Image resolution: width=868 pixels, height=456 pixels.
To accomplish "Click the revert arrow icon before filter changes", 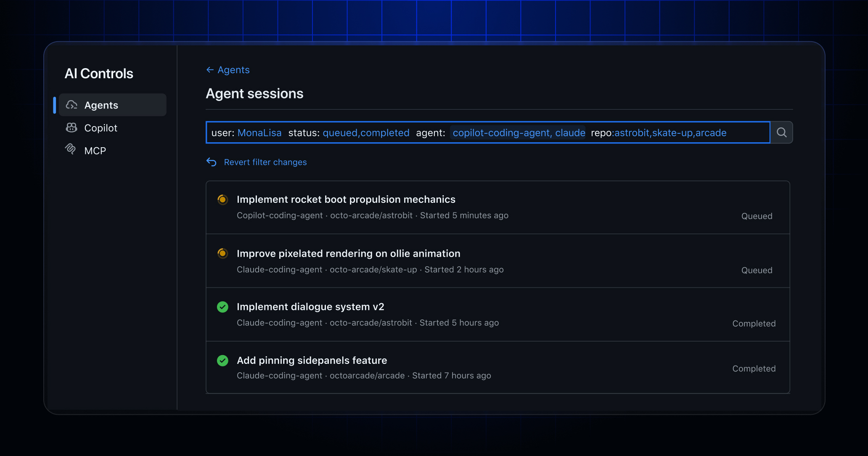I will pyautogui.click(x=212, y=162).
